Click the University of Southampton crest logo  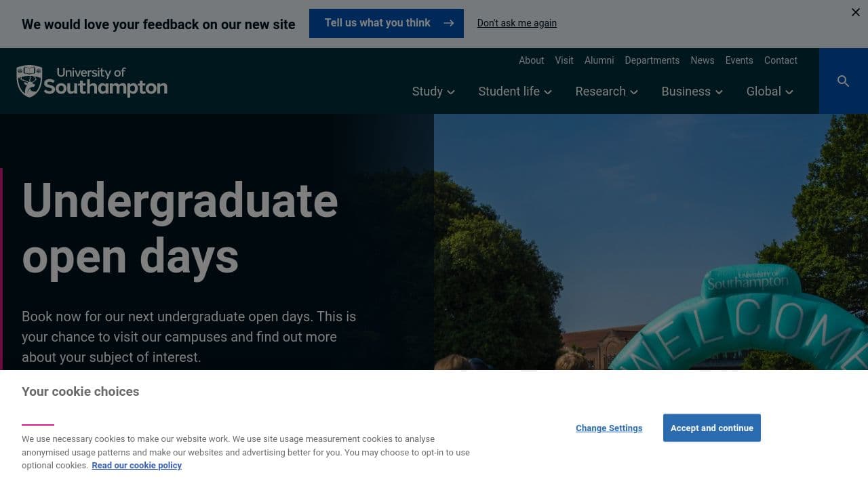(30, 81)
